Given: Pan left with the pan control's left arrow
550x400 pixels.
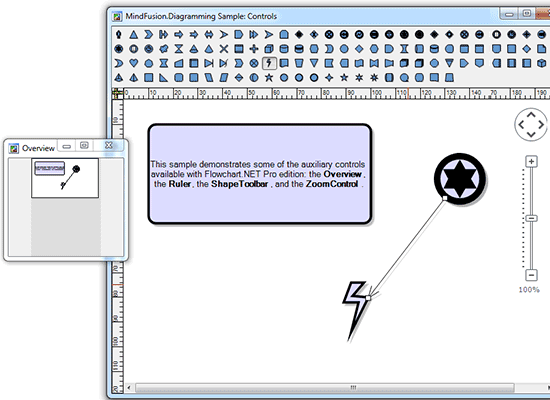Looking at the screenshot, I should coord(521,125).
